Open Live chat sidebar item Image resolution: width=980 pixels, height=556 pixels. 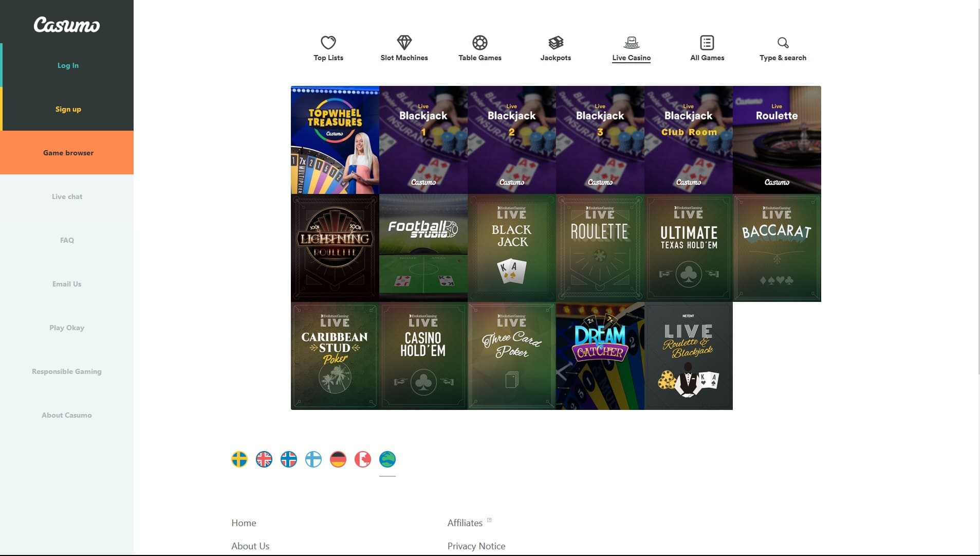[x=67, y=196]
